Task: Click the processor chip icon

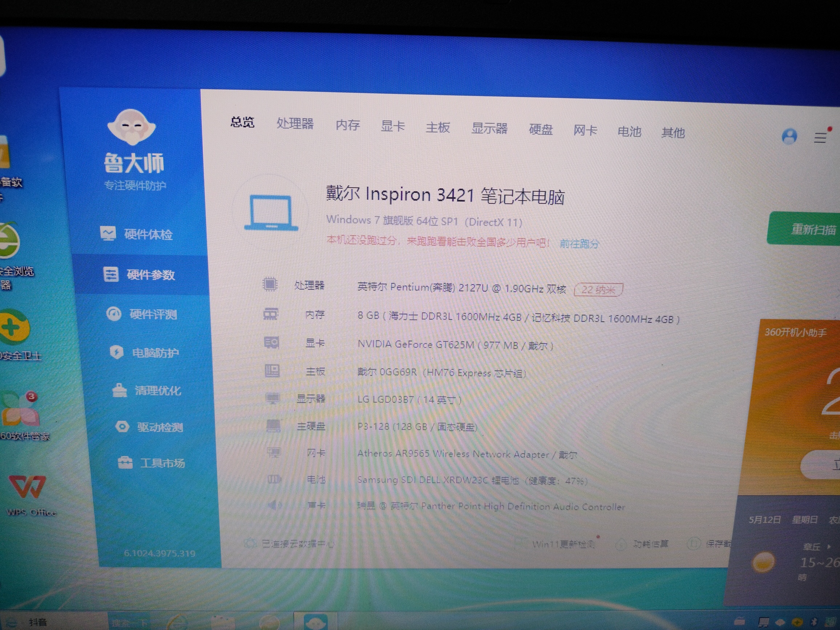Action: tap(270, 284)
